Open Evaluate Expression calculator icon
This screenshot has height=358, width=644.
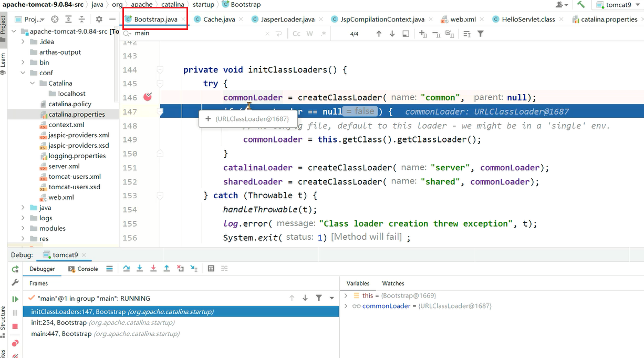[x=211, y=269]
